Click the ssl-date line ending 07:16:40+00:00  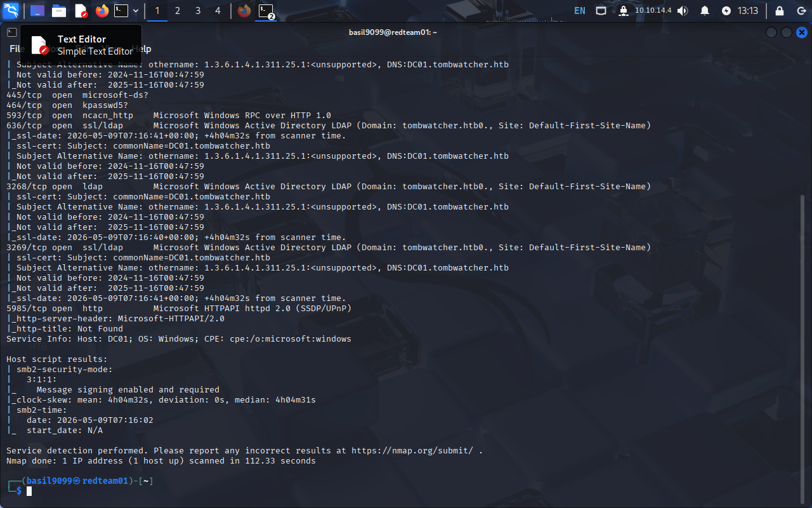[176, 237]
